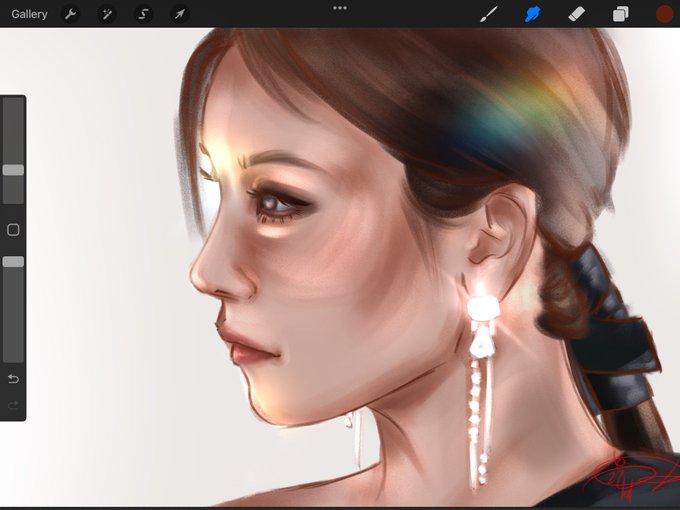Select the Eraser tool

click(576, 14)
